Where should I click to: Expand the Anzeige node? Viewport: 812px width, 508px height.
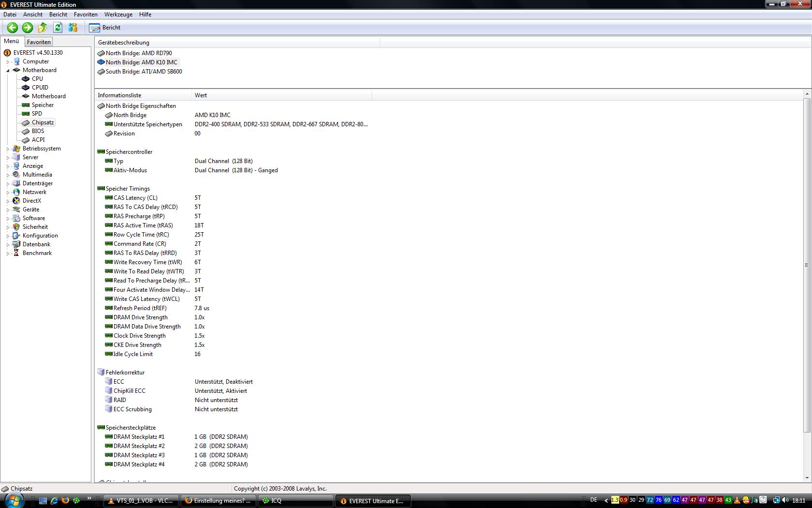[x=8, y=166]
